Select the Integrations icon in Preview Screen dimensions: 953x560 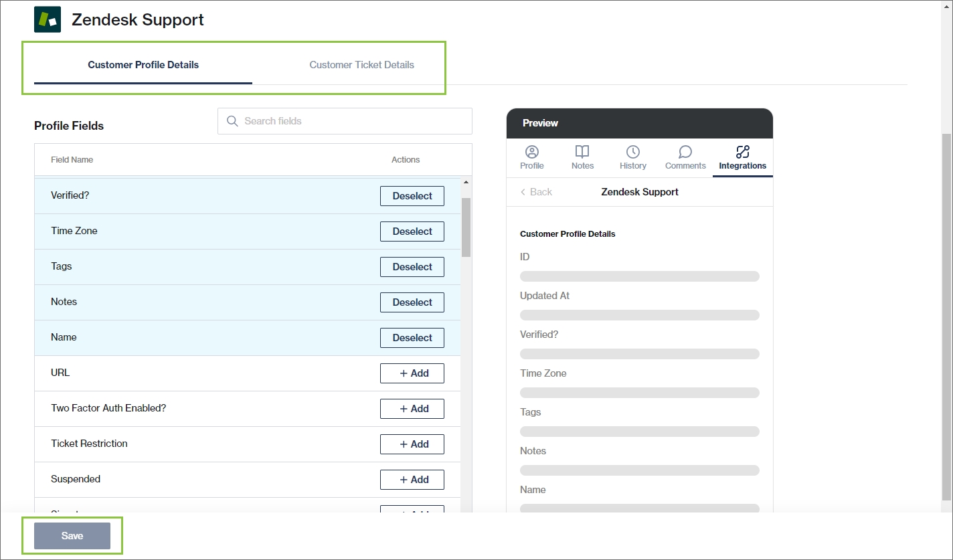742,152
